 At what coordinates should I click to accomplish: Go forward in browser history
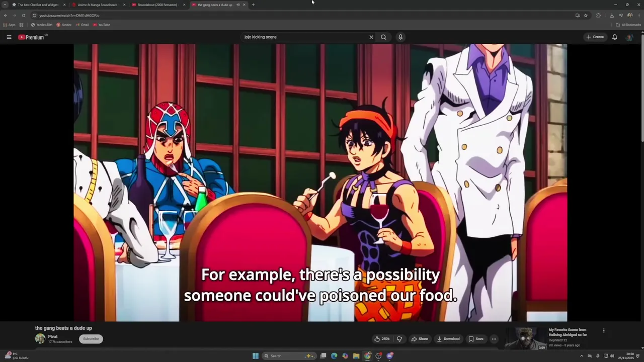[x=14, y=16]
